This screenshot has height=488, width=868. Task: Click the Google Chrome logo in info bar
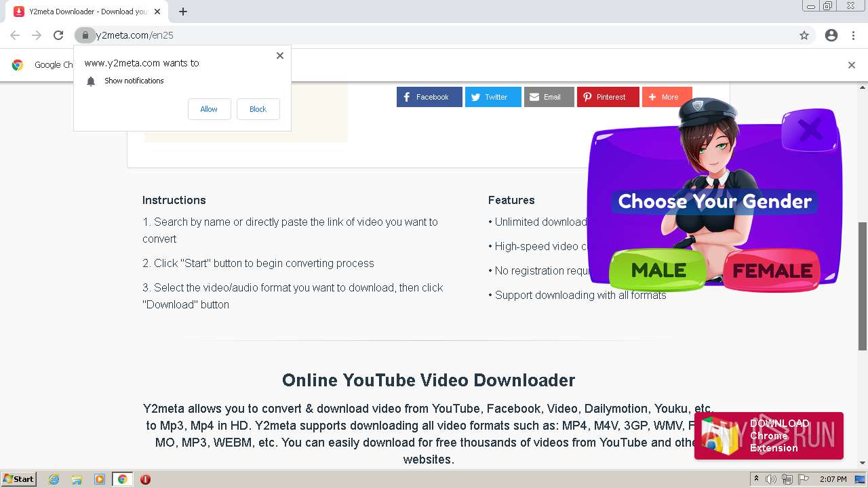(x=18, y=65)
